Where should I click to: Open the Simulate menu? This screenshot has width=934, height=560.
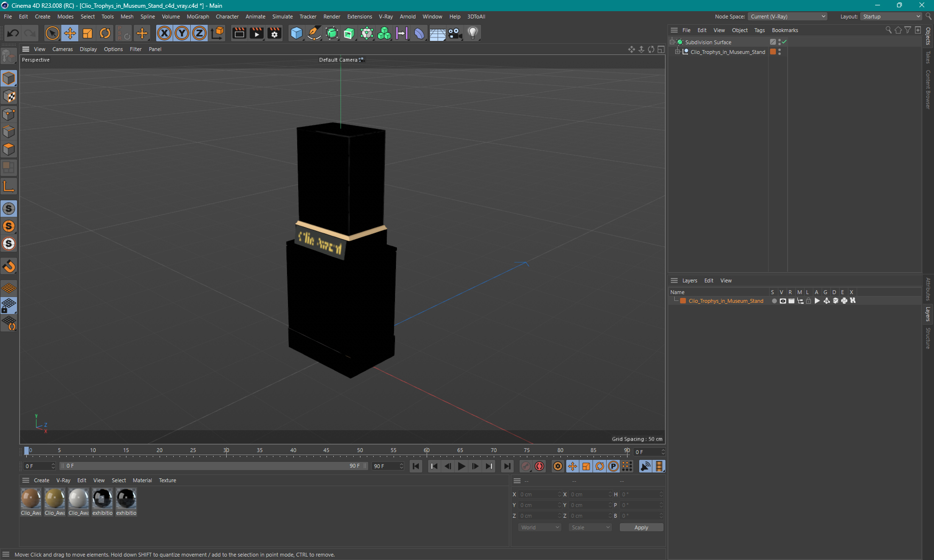click(x=282, y=17)
